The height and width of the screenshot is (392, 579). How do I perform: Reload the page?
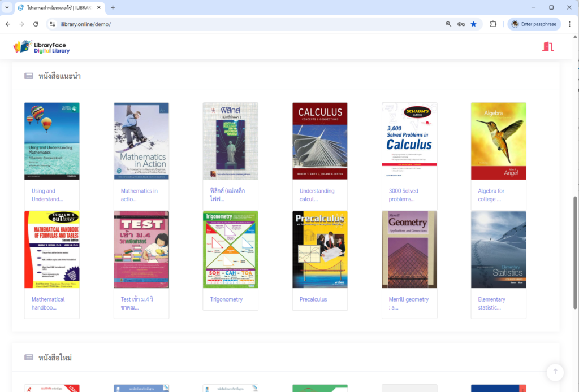[x=36, y=24]
